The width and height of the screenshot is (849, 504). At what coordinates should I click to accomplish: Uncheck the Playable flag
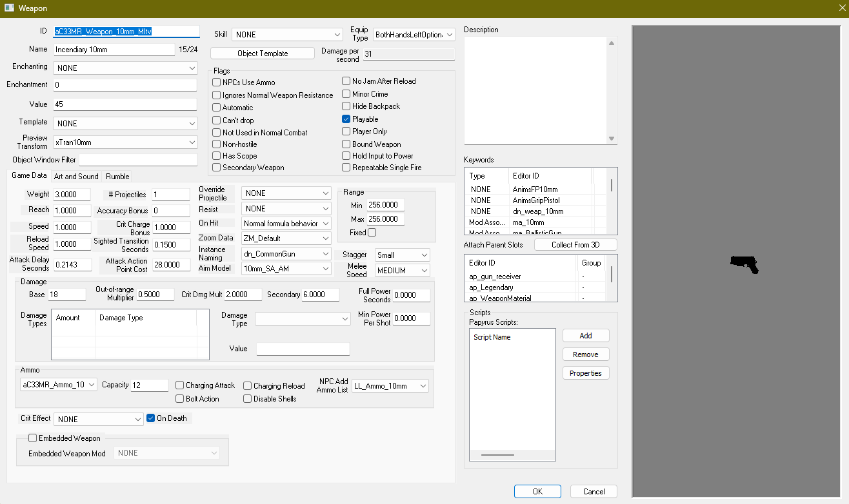pyautogui.click(x=346, y=119)
